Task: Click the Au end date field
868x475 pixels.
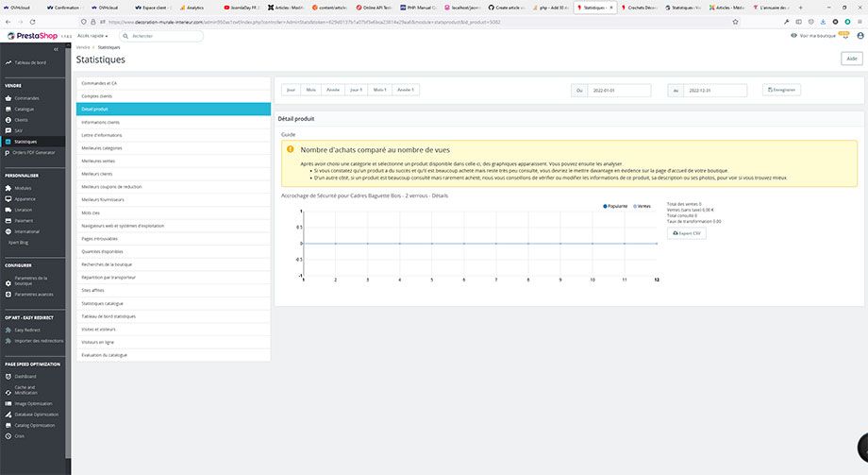Action: click(714, 91)
